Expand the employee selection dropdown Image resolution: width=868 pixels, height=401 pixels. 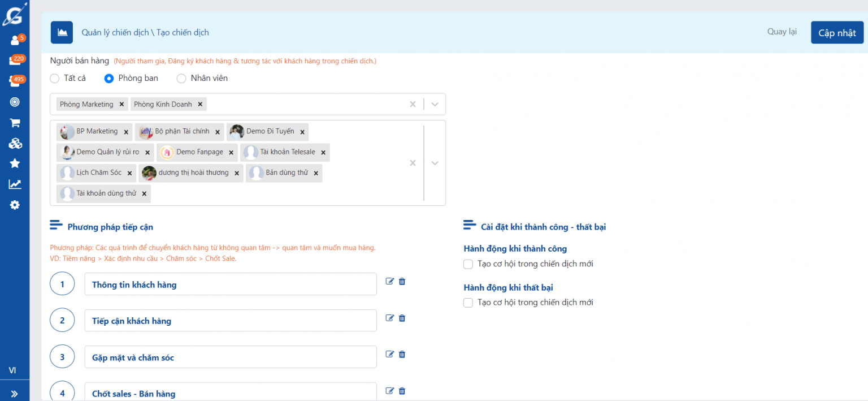coord(435,163)
